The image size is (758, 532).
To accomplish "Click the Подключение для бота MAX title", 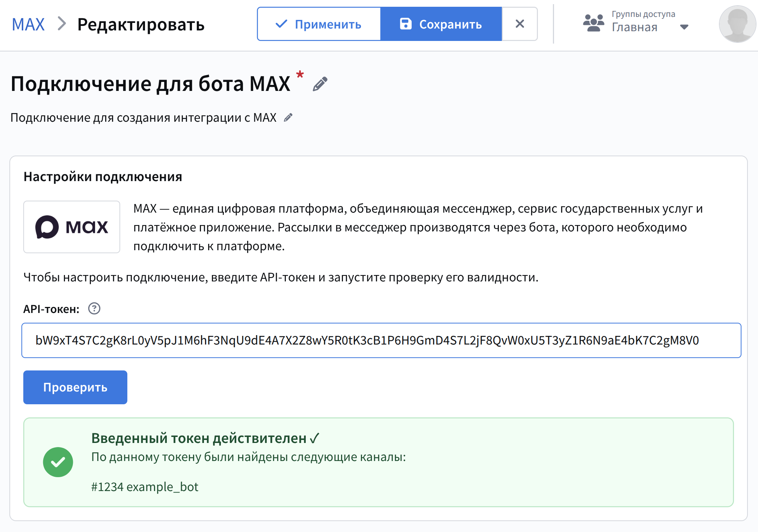I will [x=150, y=84].
